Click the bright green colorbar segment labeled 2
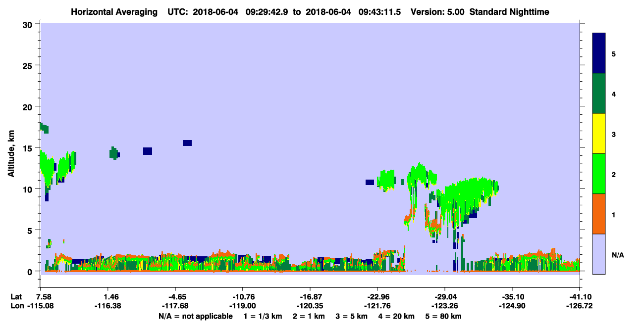The height and width of the screenshot is (330, 644). [599, 174]
